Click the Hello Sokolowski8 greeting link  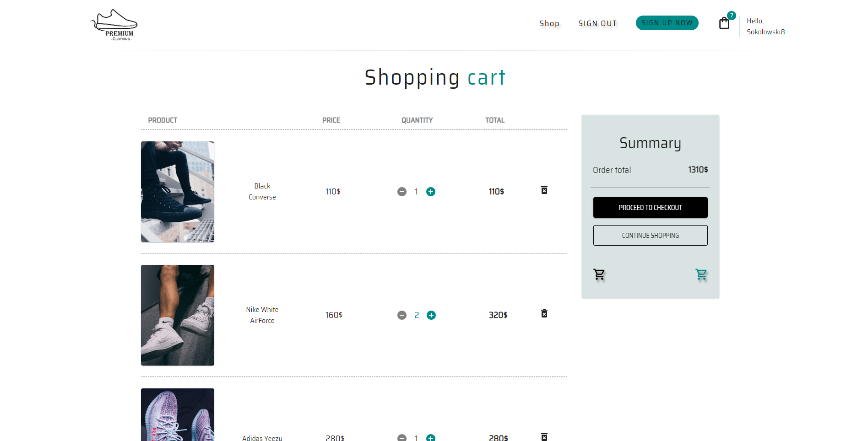point(765,26)
